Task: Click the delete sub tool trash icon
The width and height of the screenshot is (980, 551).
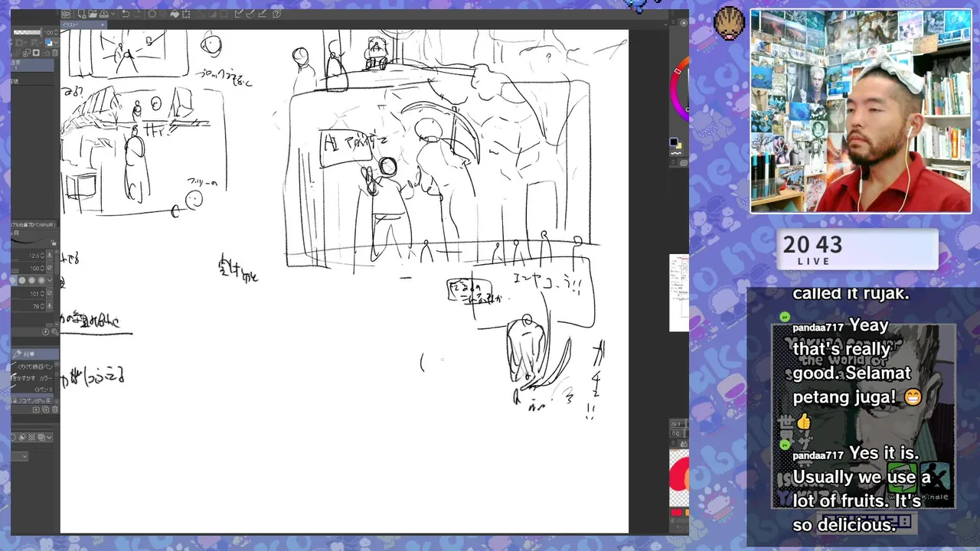Action: pos(55,409)
